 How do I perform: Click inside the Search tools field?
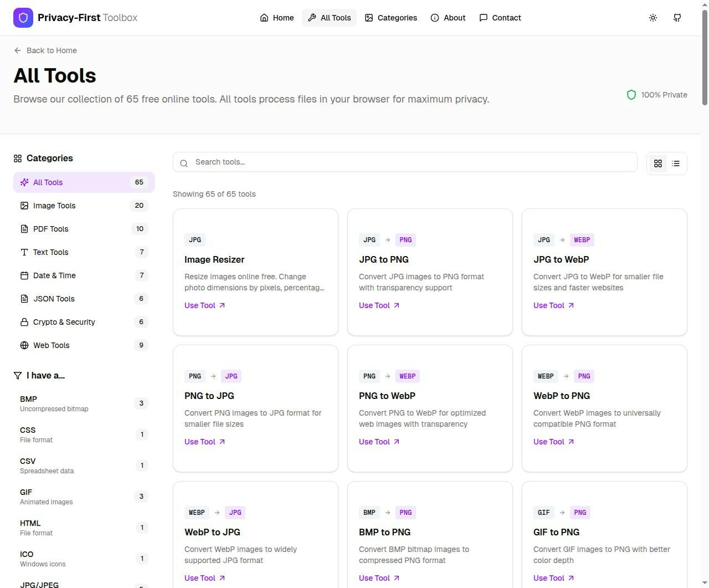[388, 162]
